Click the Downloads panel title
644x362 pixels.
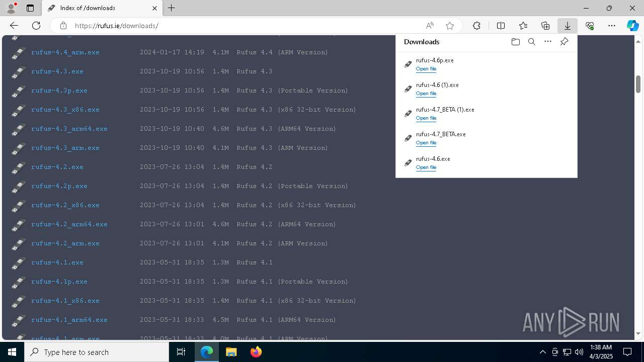[422, 42]
